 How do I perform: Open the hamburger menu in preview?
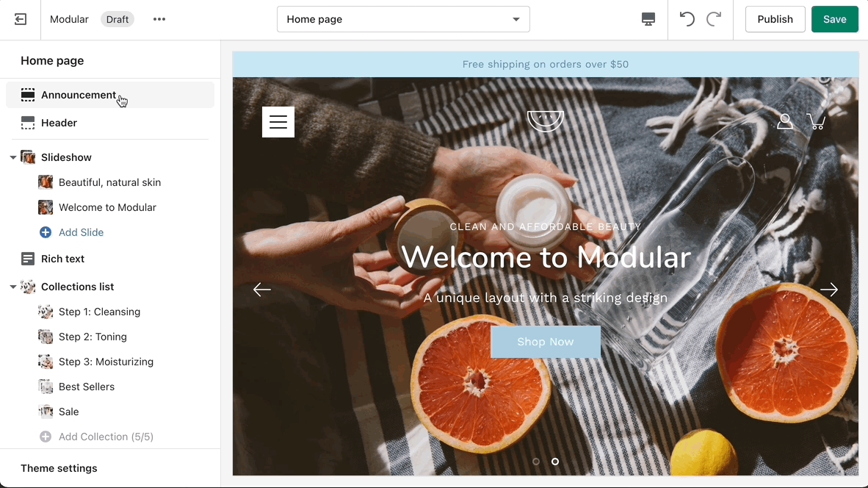(x=278, y=122)
